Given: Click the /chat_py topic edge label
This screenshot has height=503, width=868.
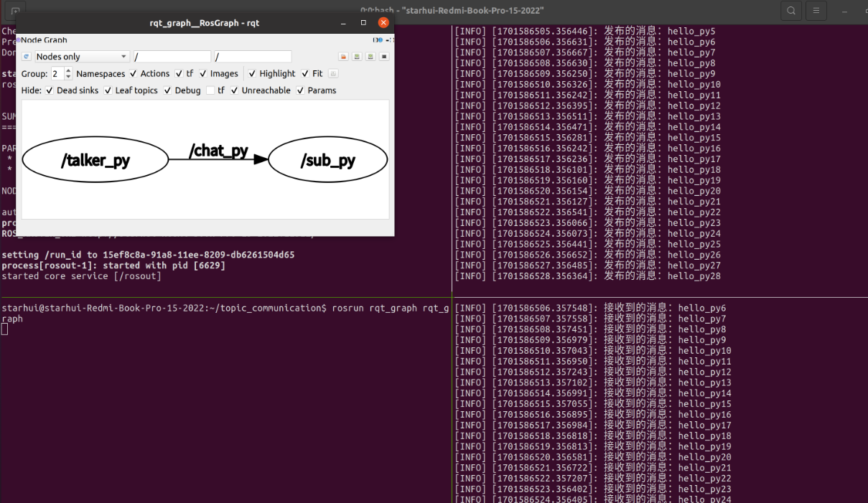Looking at the screenshot, I should tap(218, 151).
